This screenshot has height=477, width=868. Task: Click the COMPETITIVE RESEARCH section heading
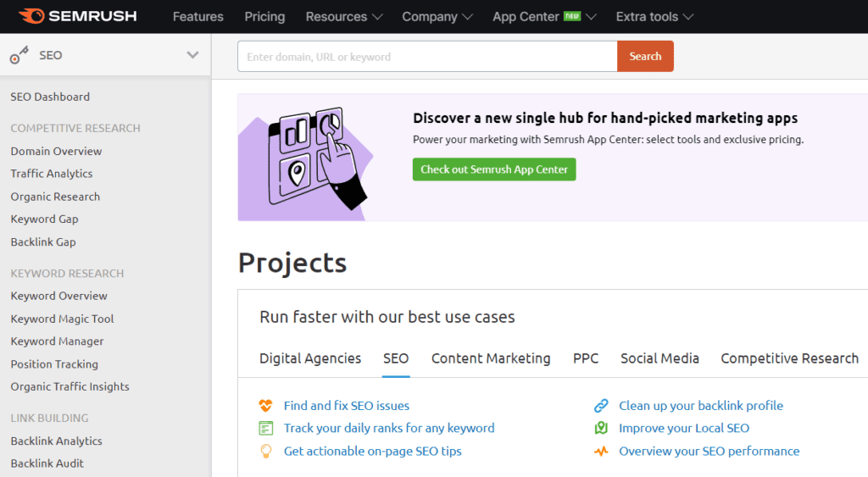click(x=75, y=129)
